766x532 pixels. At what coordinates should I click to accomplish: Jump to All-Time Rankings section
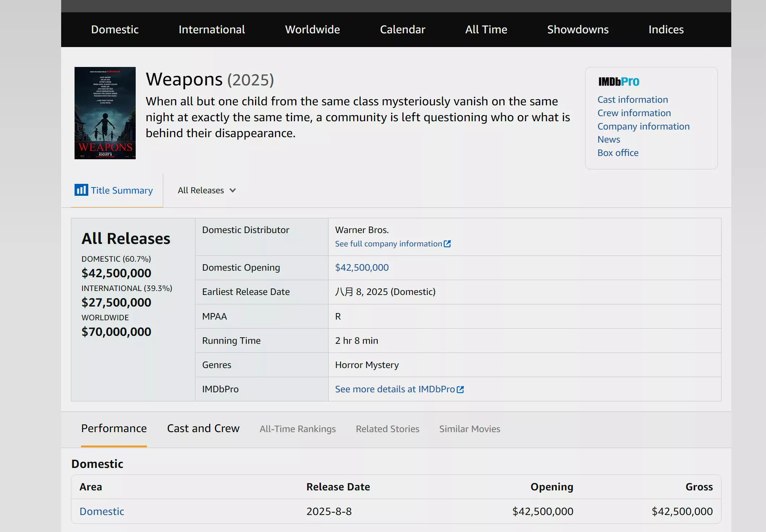click(297, 429)
